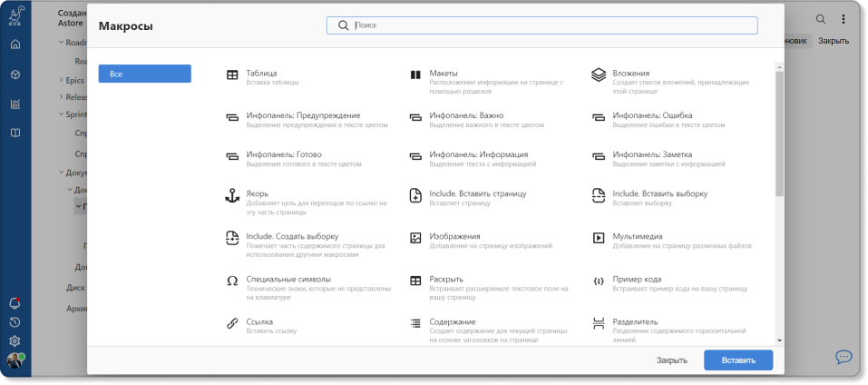Click the Якорь anchor icon

pyautogui.click(x=232, y=195)
